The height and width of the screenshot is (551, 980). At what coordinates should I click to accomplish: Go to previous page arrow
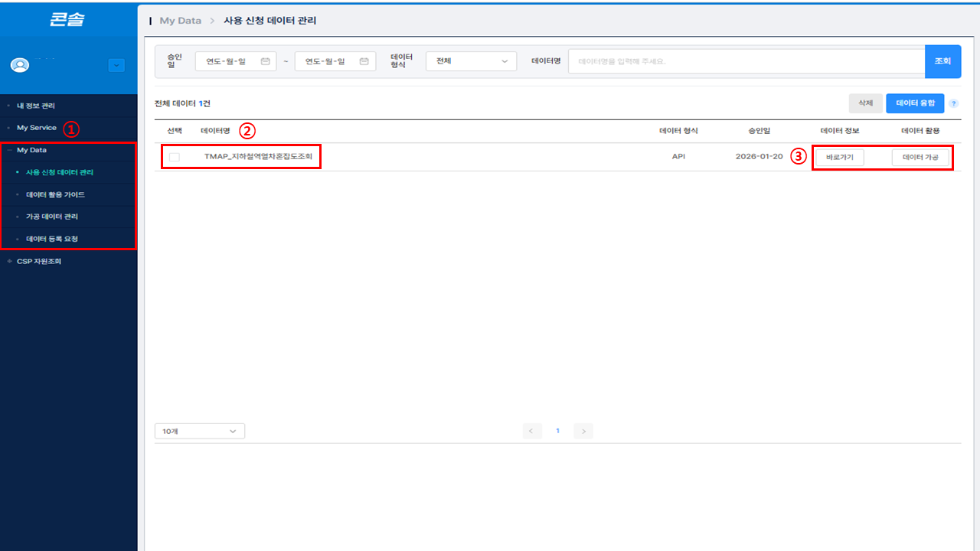533,431
